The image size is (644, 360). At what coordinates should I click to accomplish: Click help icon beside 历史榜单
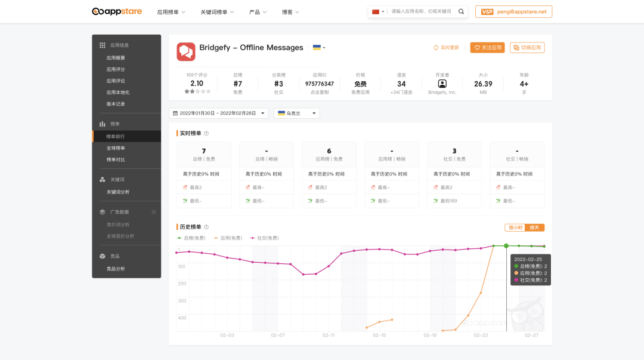pyautogui.click(x=206, y=227)
